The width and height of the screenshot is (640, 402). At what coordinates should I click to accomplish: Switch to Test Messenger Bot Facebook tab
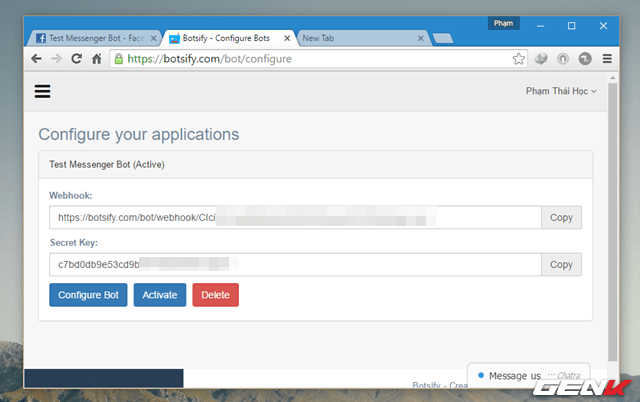[94, 38]
